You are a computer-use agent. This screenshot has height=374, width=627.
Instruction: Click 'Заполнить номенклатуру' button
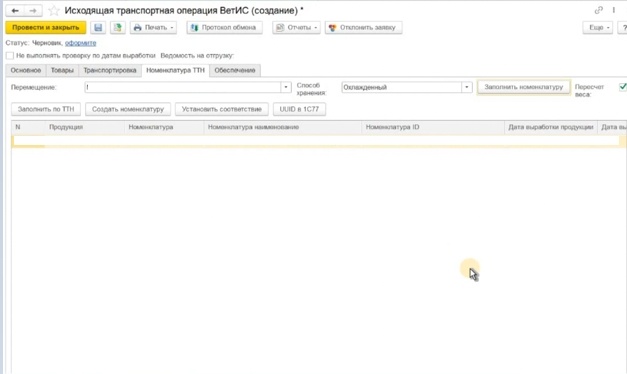[523, 87]
